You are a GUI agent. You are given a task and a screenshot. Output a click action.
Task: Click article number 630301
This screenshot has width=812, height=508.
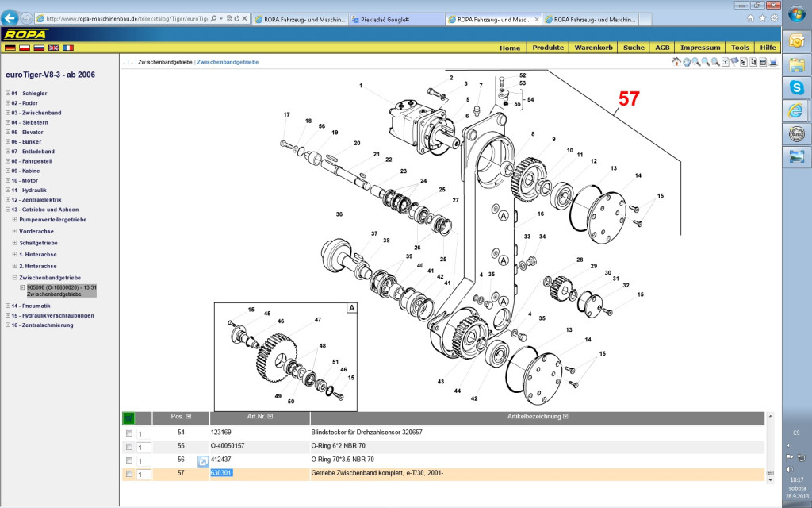tap(221, 473)
